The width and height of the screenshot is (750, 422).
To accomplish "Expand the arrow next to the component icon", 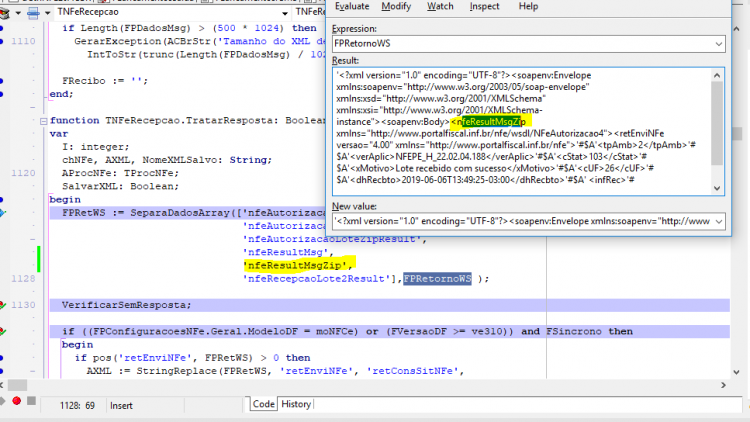I will [x=18, y=13].
